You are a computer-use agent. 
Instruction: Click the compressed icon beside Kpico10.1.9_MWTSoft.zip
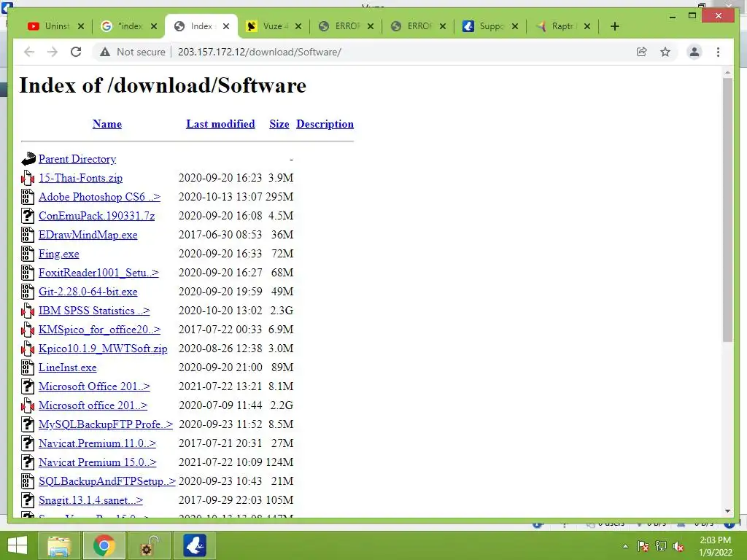(28, 349)
